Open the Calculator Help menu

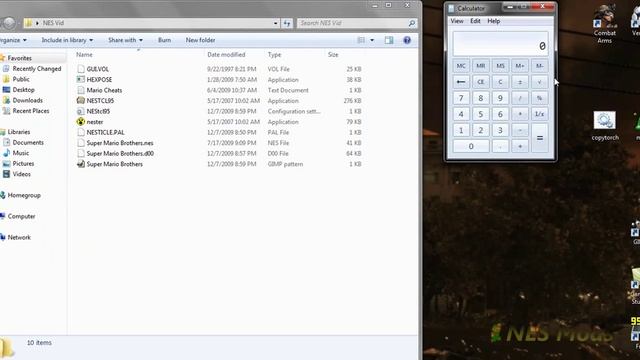[493, 21]
